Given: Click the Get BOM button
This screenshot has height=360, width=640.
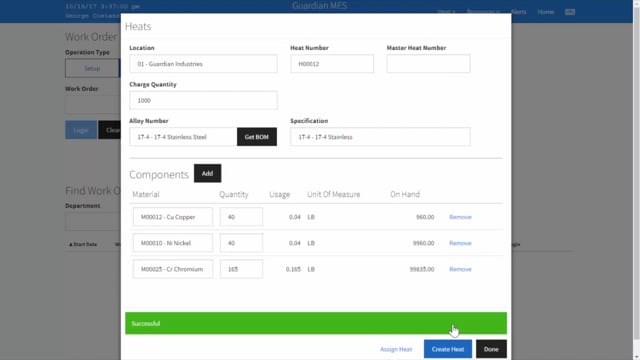Looking at the screenshot, I should [x=257, y=137].
